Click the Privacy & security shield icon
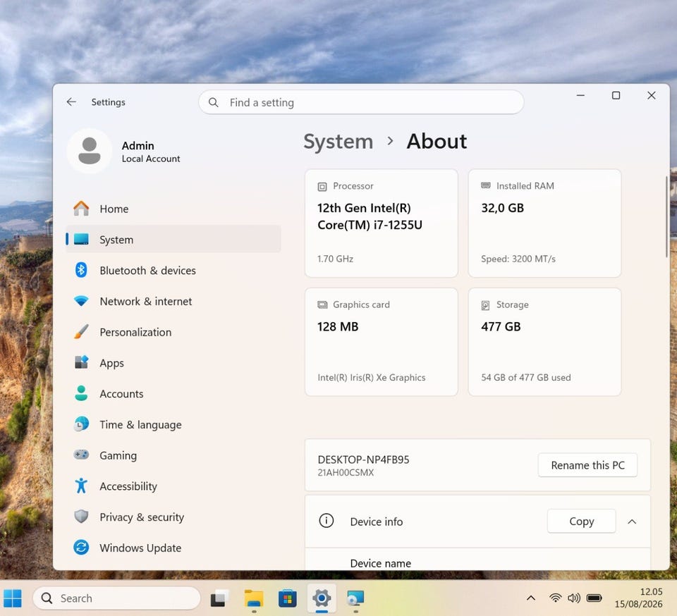 click(81, 517)
